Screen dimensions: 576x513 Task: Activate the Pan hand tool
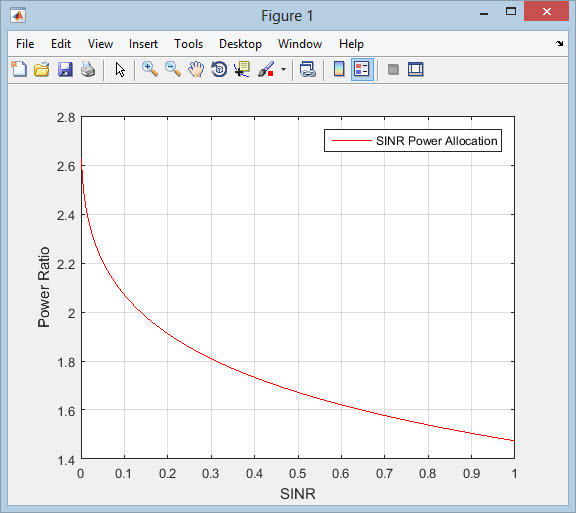[x=196, y=69]
